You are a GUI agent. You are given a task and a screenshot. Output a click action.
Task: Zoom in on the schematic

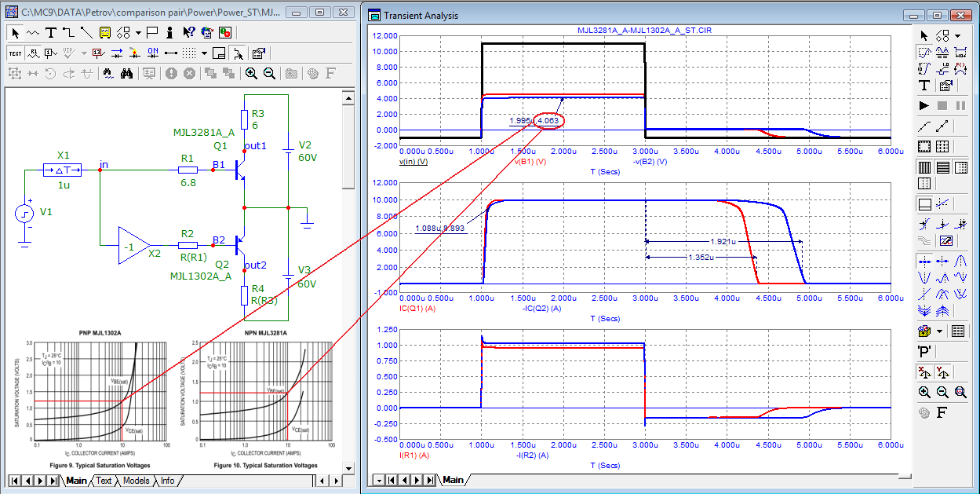click(251, 74)
